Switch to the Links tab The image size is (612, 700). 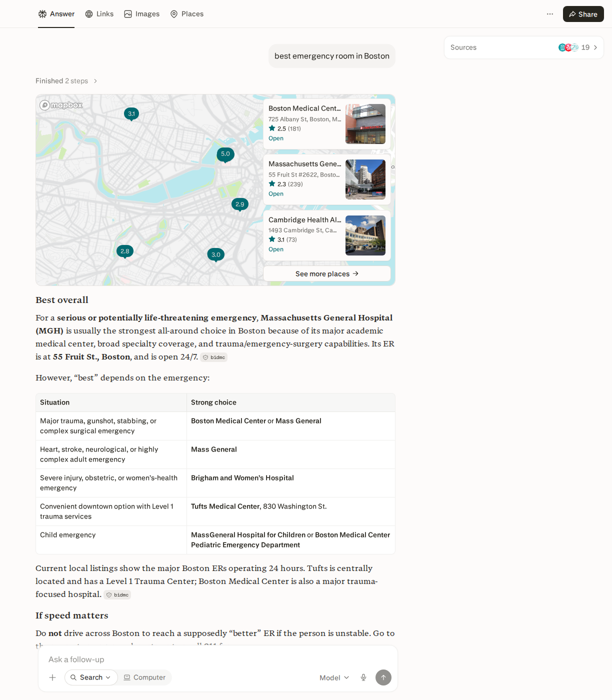pyautogui.click(x=99, y=14)
